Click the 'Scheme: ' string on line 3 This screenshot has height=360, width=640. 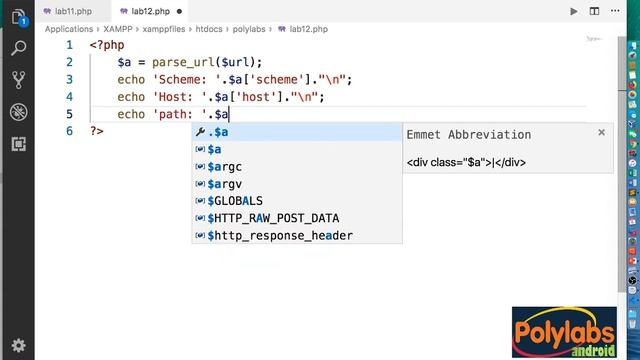coord(187,79)
